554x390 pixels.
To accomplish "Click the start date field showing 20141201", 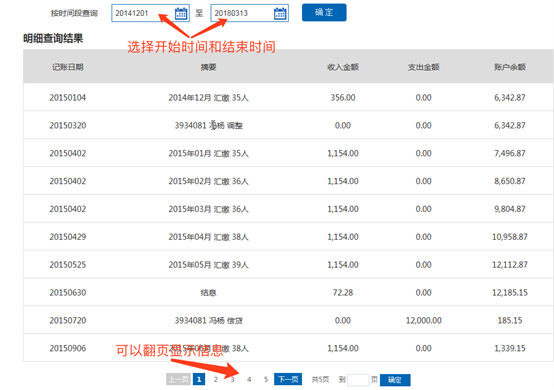I will (x=151, y=13).
